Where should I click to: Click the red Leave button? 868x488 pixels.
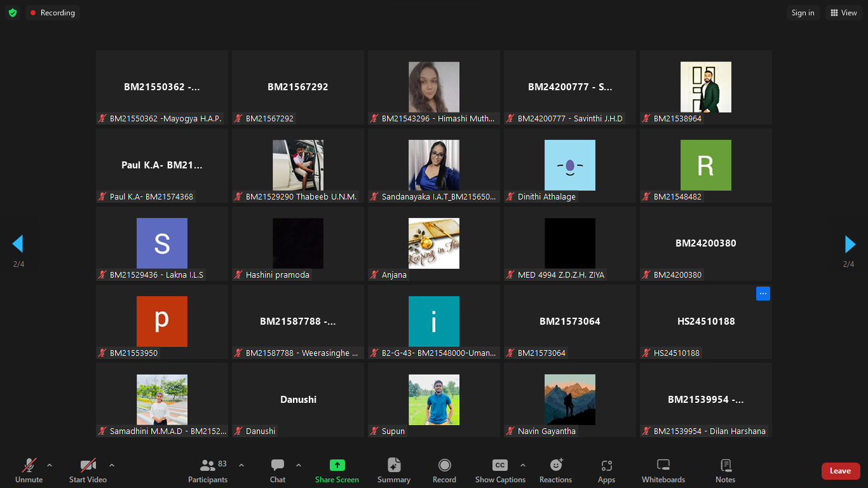pos(840,471)
